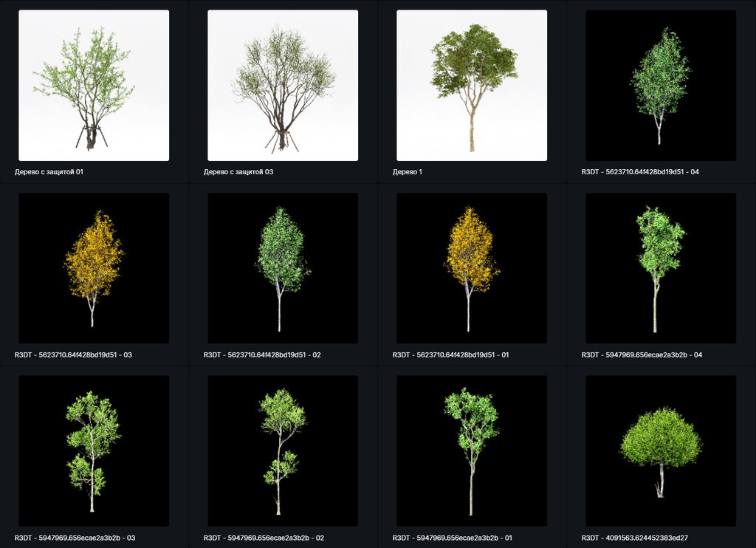The image size is (756, 548).
Task: Click the text "R3DT - 5947969.656ecae2a3b2b - 04"
Action: pos(642,355)
